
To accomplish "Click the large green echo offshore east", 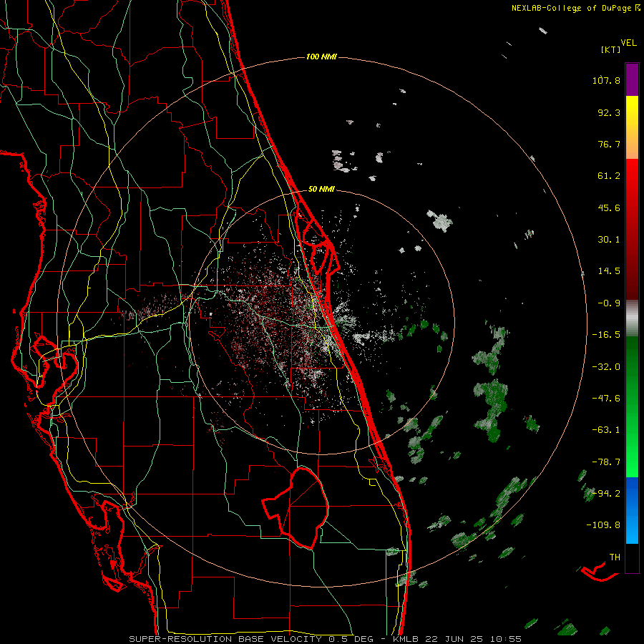I will [492, 409].
